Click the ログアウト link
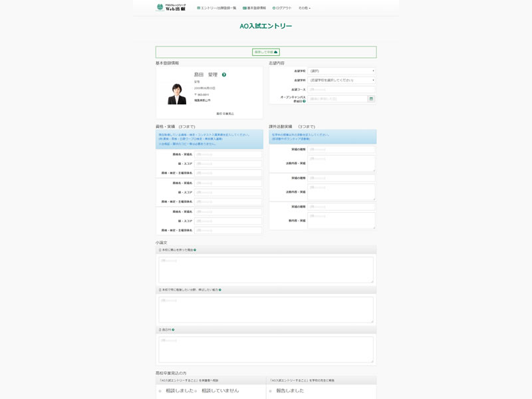The image size is (532, 399). click(x=282, y=8)
